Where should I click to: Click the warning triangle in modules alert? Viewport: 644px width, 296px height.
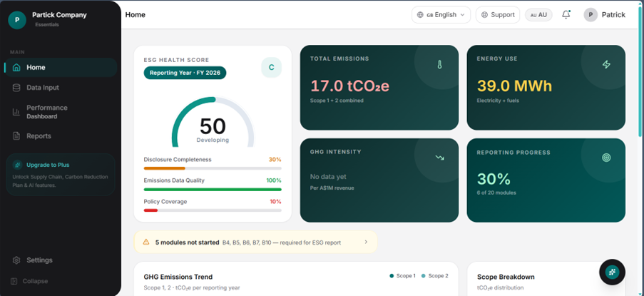tap(145, 243)
